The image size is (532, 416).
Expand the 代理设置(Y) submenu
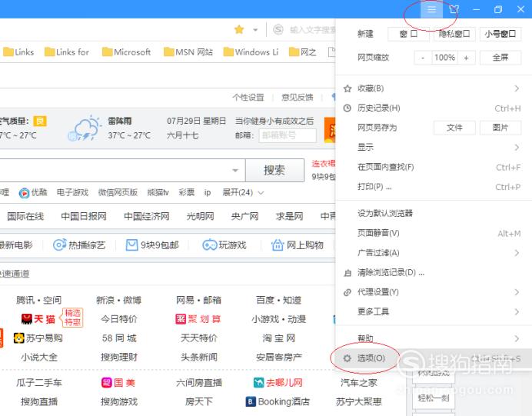(x=434, y=292)
